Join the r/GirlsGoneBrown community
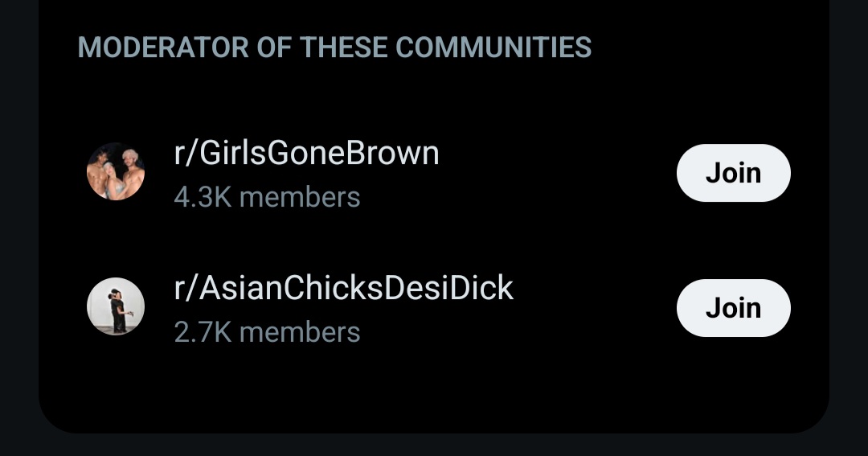The image size is (868, 456). click(734, 173)
